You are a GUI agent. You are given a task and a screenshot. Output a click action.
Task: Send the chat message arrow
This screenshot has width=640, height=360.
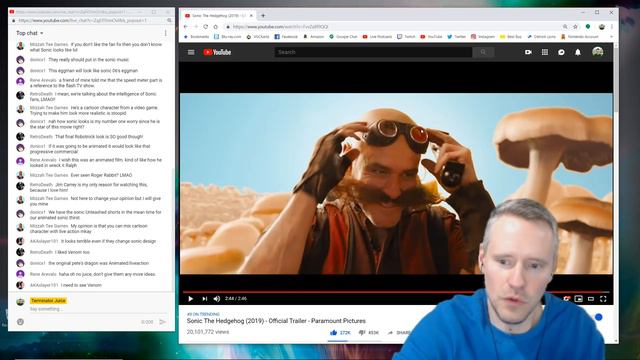pyautogui.click(x=162, y=322)
